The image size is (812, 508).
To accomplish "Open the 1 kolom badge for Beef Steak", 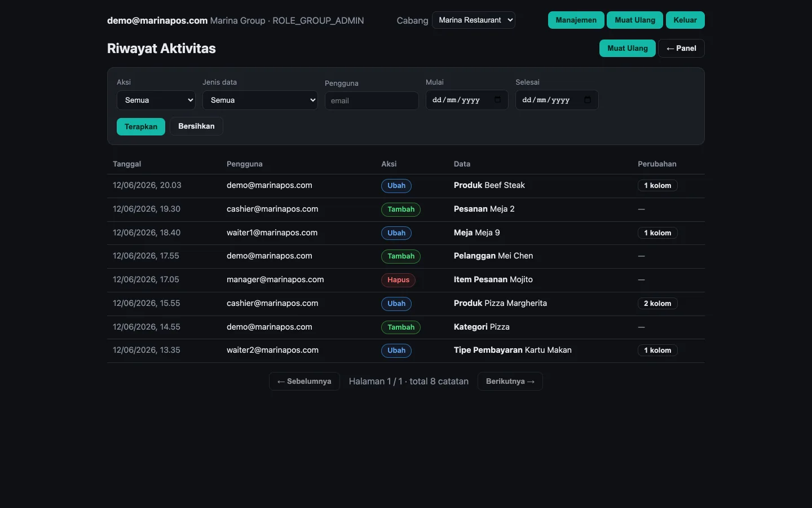I will coord(657,186).
